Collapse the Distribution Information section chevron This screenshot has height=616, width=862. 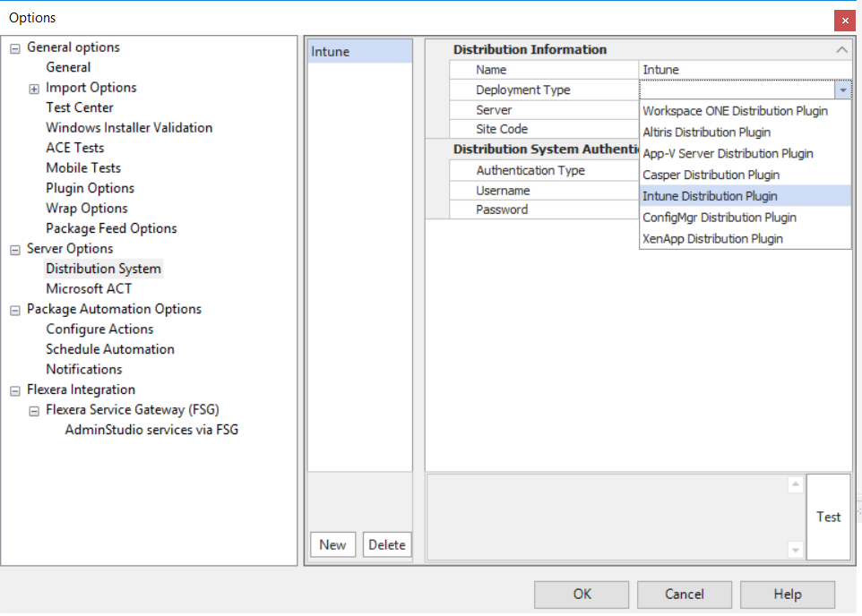click(x=841, y=50)
